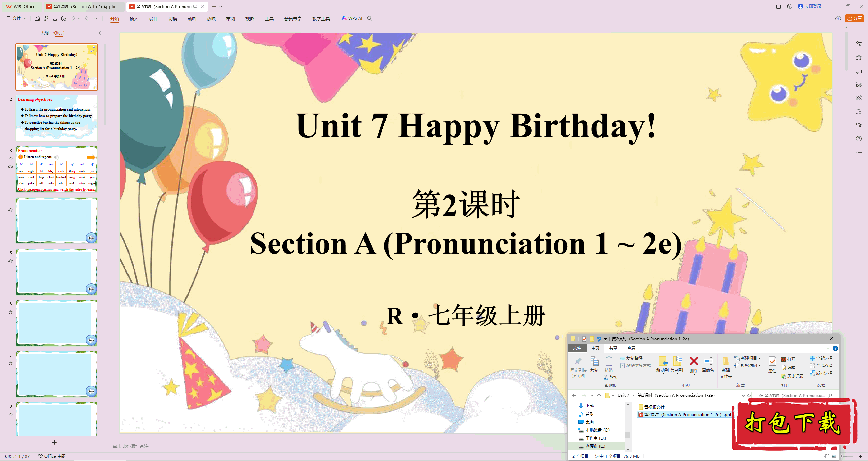Click the Print icon in WPS toolbar
Image resolution: width=868 pixels, height=461 pixels.
pos(55,18)
